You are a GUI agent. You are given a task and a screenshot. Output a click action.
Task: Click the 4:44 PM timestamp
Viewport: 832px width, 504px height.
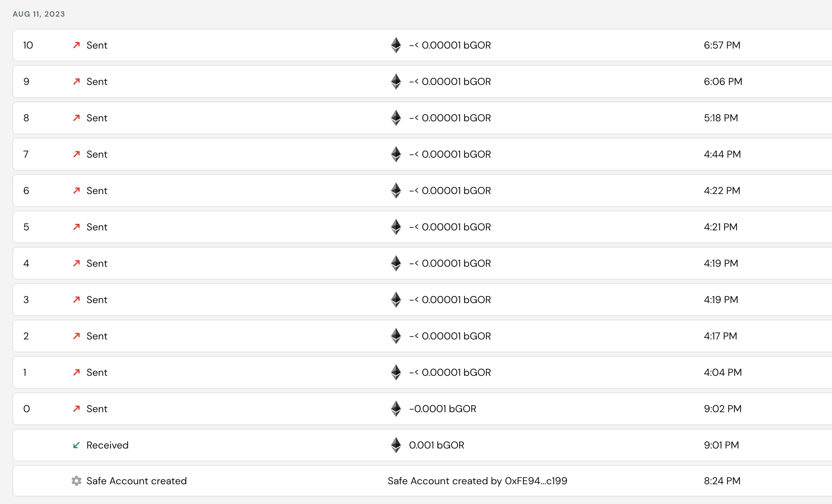click(722, 154)
